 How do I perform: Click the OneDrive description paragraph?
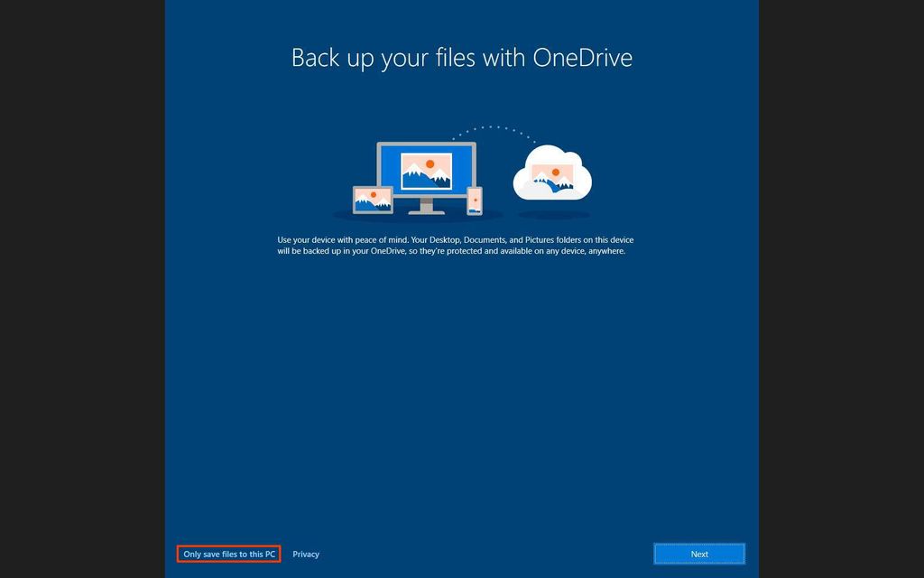point(456,246)
